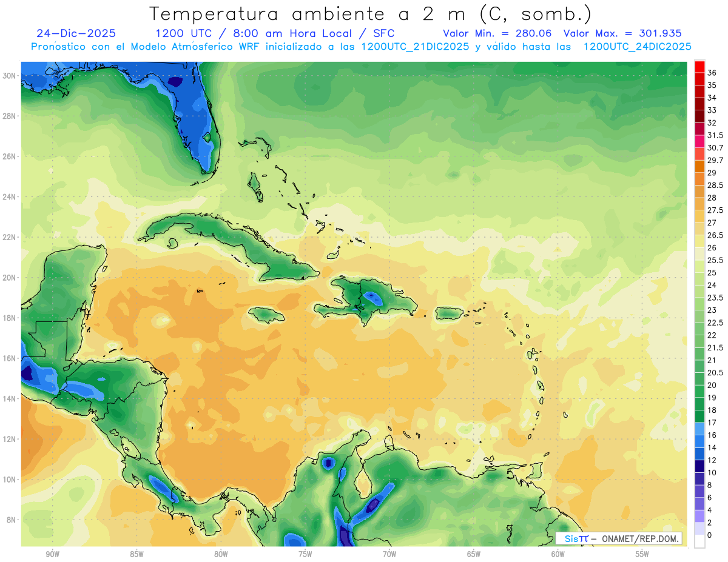Click legend value "20.5"
Viewport: 728px width, 562px height.
715,372
